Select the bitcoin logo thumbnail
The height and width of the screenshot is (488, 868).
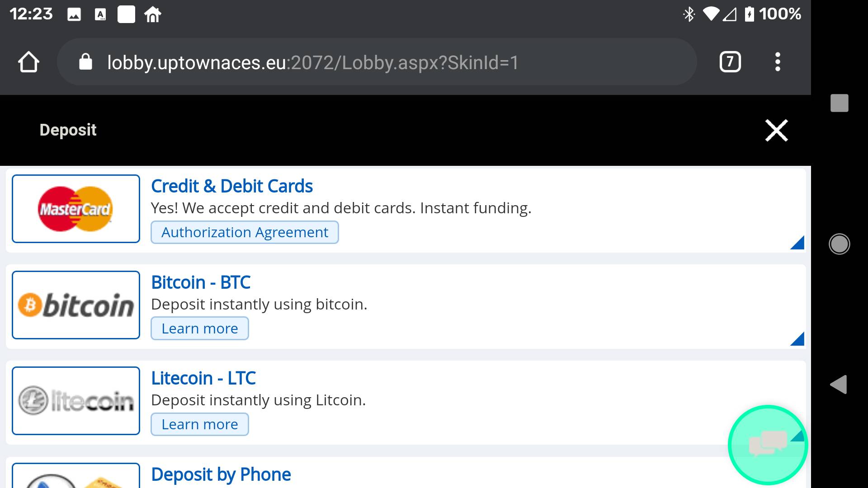pos(76,305)
